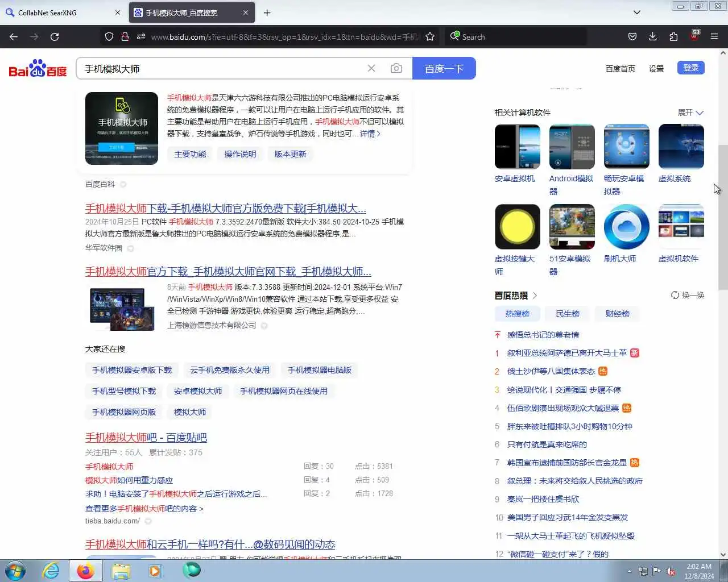Click 主要功能 button in baike card
The width and height of the screenshot is (728, 582).
190,154
